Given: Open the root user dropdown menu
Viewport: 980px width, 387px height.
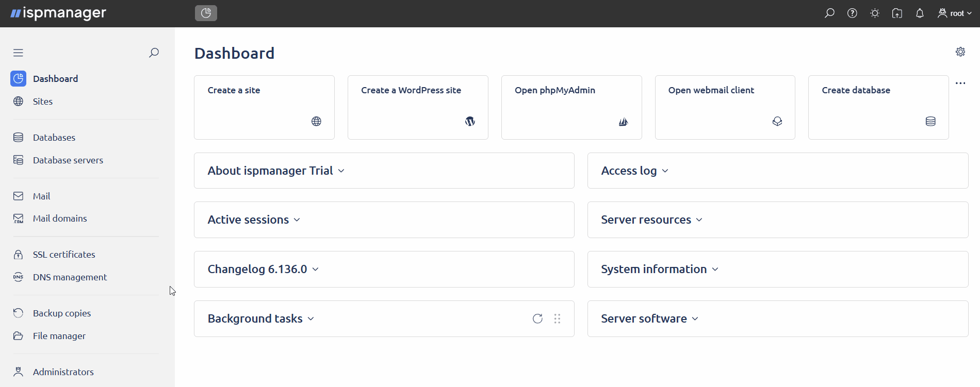Looking at the screenshot, I should coord(955,13).
